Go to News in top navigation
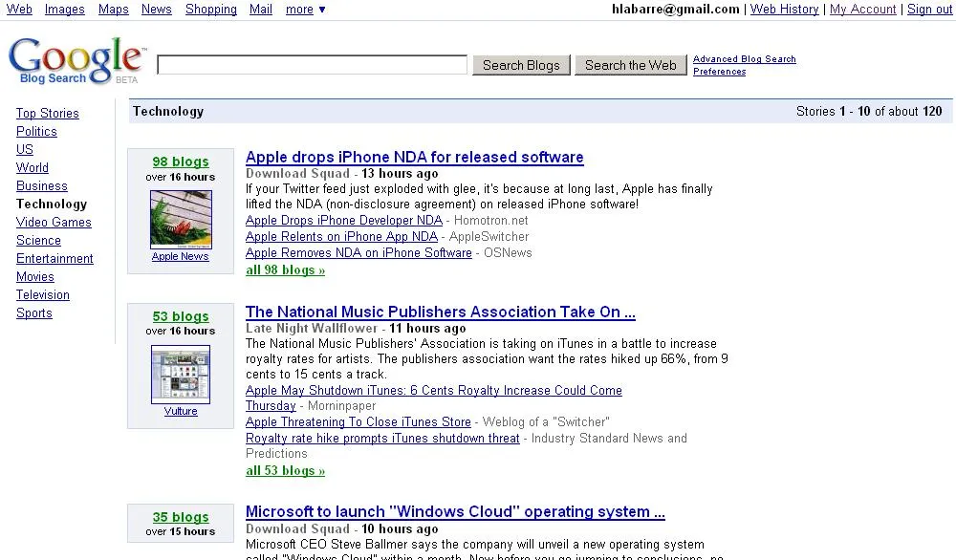The height and width of the screenshot is (560, 956). coord(157,10)
